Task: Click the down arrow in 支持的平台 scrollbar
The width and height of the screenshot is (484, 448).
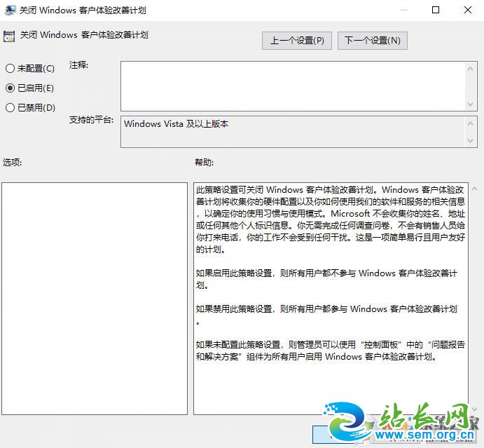Action: 470,141
